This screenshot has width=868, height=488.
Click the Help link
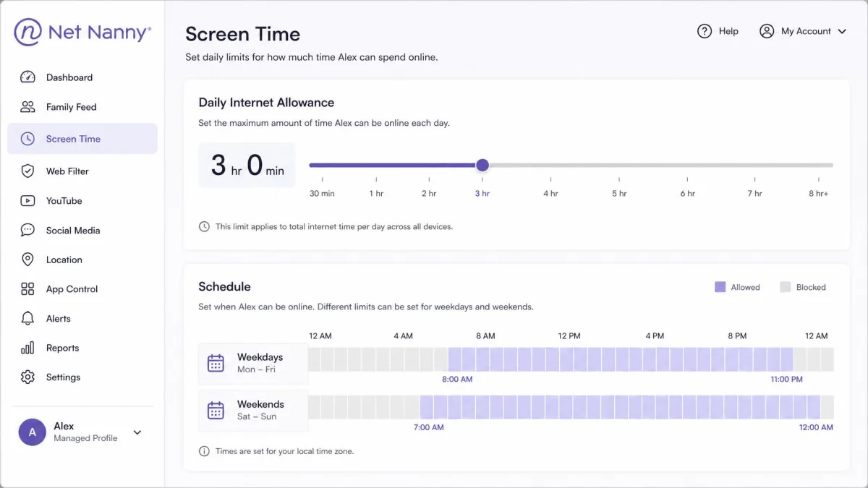click(728, 31)
